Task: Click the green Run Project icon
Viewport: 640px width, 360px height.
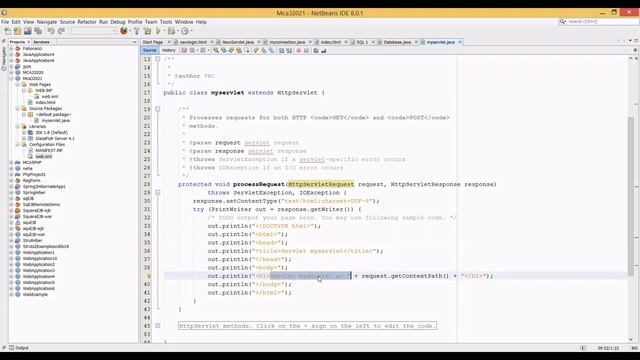Action: coord(158,31)
